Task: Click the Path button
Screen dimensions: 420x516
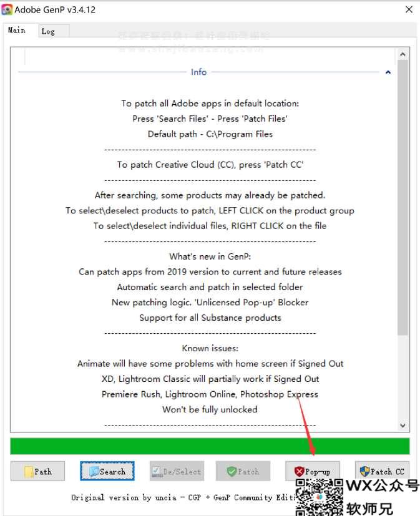Action: (x=37, y=471)
